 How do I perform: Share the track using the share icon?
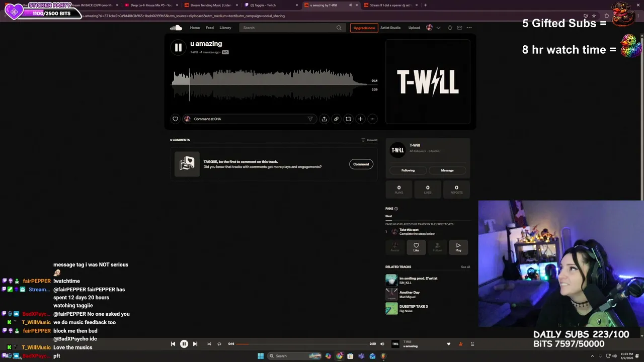click(x=324, y=119)
